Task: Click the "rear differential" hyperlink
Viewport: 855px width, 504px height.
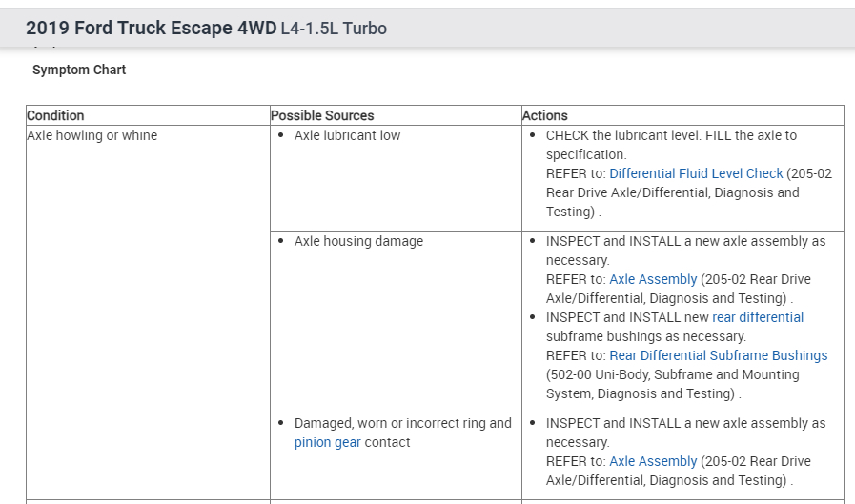Action: coord(758,317)
